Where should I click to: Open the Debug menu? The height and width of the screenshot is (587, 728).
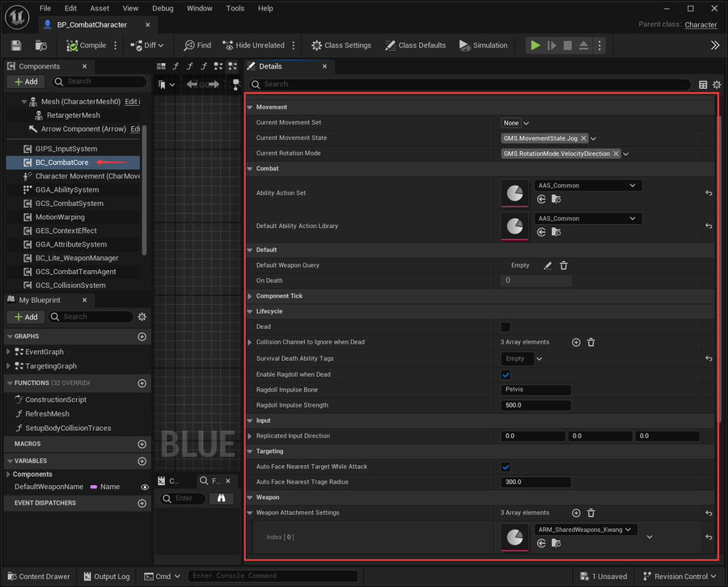click(163, 8)
